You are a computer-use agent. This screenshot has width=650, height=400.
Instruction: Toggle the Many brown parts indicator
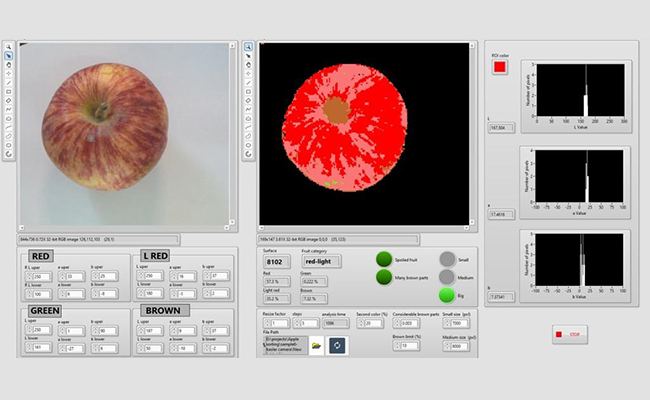pyautogui.click(x=383, y=277)
